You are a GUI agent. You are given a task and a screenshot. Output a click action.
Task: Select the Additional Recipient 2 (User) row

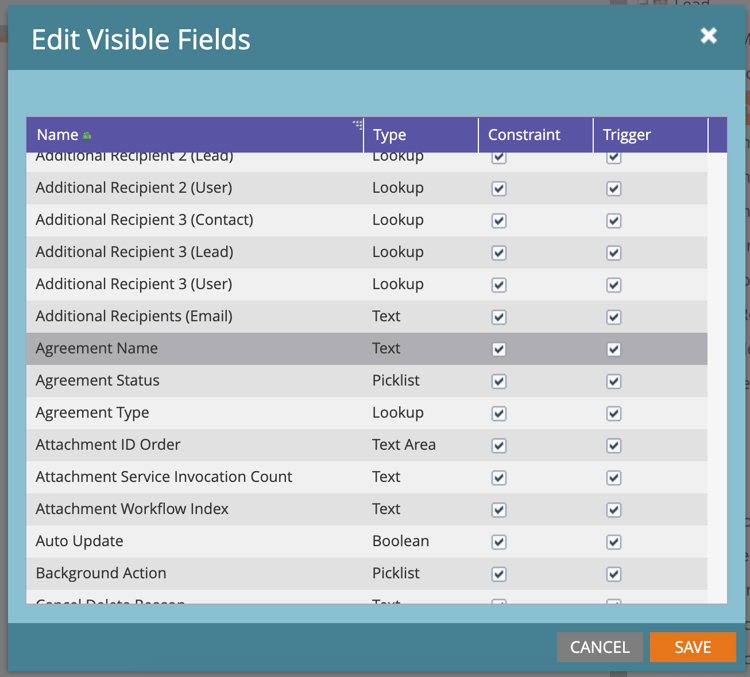pos(367,188)
